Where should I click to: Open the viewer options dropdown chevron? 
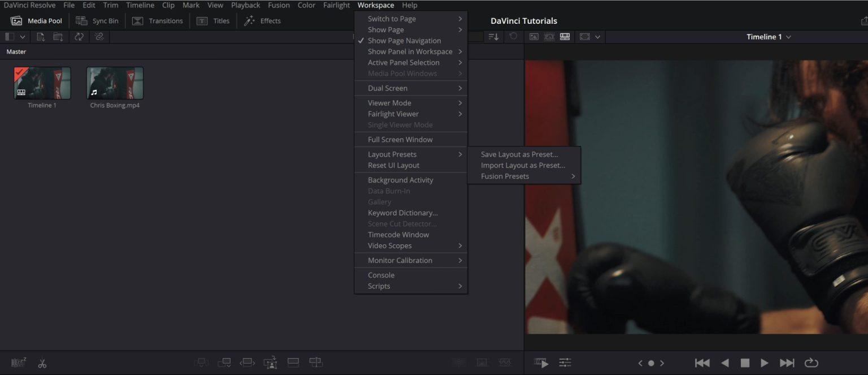click(x=597, y=36)
